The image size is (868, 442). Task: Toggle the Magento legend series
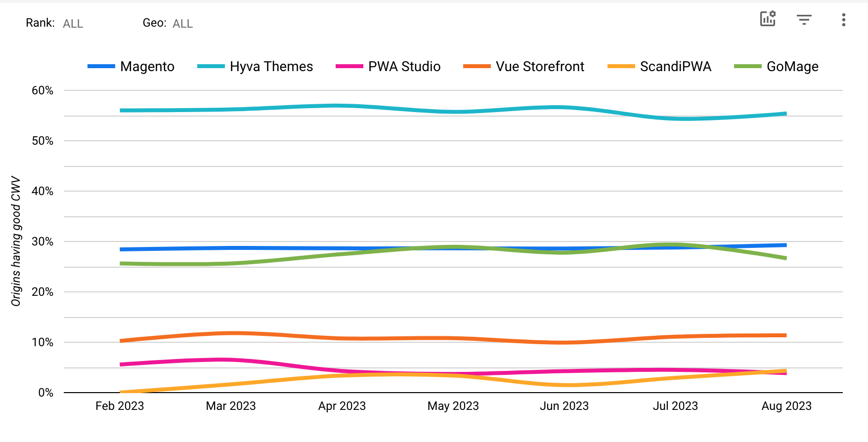(131, 66)
